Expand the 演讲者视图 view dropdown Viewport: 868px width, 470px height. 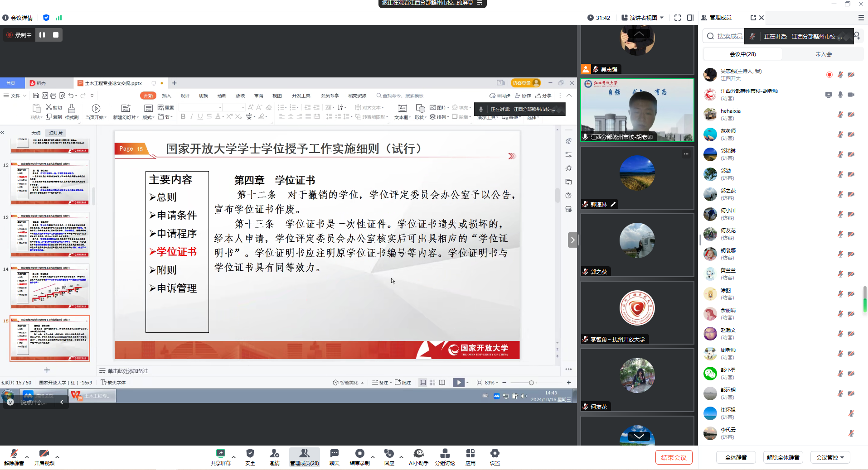point(643,18)
